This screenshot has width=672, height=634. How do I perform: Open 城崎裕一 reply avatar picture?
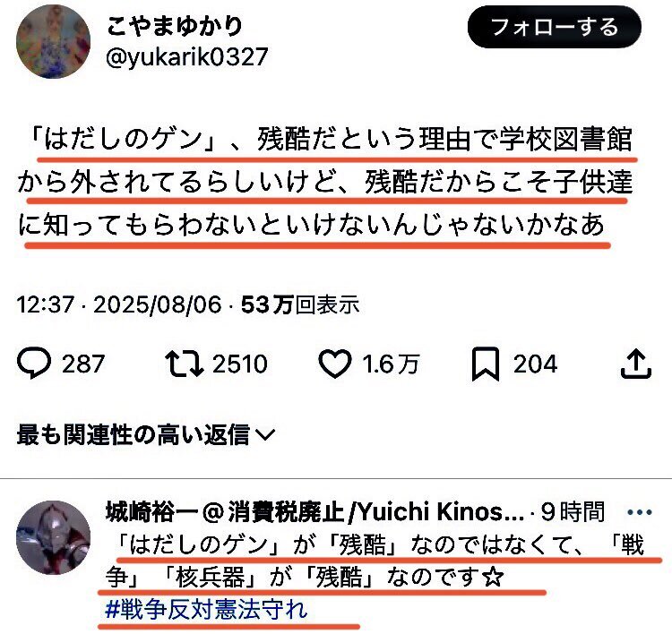(x=54, y=537)
